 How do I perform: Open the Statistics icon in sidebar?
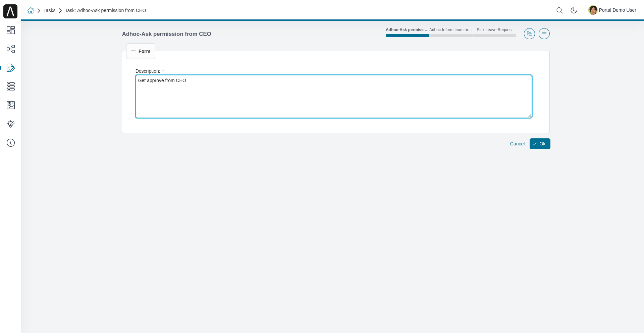coord(11,105)
